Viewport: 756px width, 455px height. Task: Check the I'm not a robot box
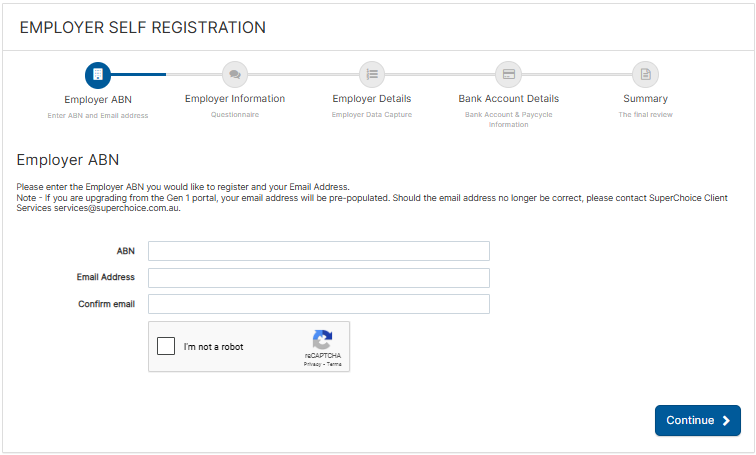click(x=166, y=346)
